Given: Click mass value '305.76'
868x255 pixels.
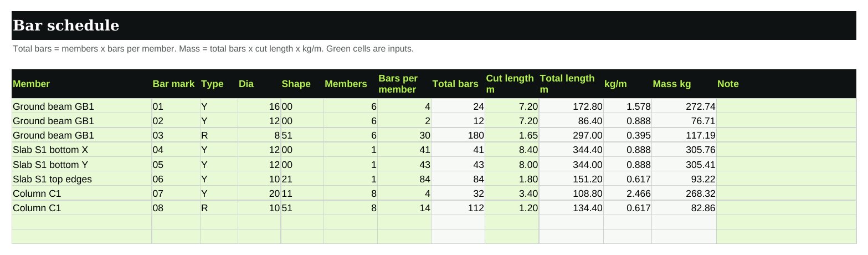Looking at the screenshot, I should (x=684, y=150).
